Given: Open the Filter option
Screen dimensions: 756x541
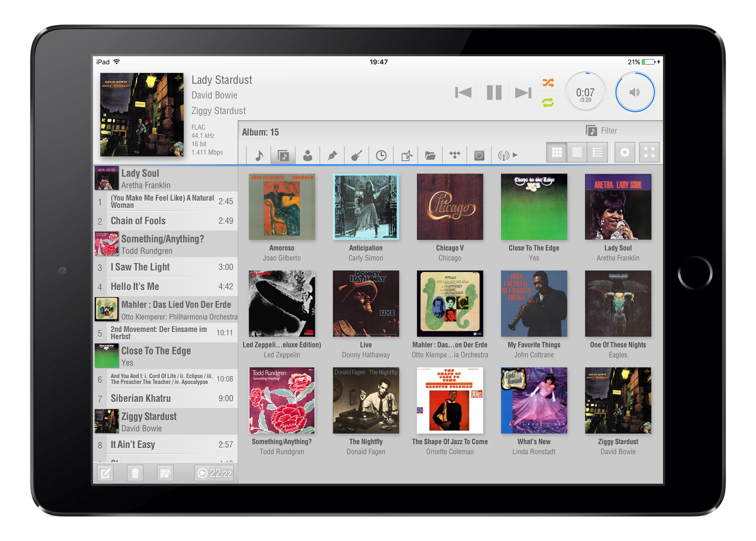Looking at the screenshot, I should tap(602, 131).
